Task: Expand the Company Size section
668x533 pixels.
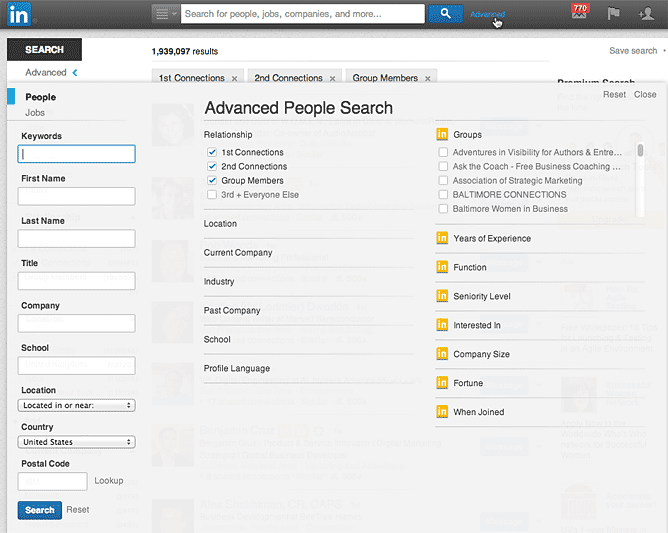Action: pos(481,354)
